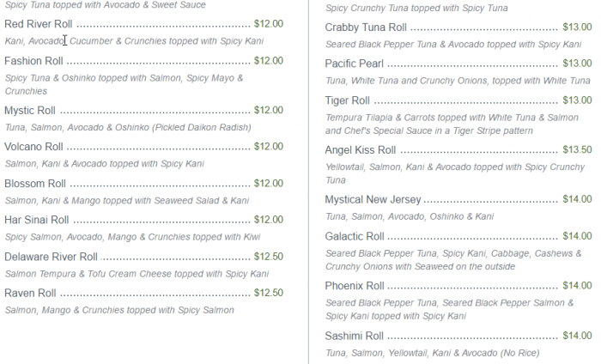Select the Galactic Roll title
Screen dimensions: 601x364
click(354, 236)
